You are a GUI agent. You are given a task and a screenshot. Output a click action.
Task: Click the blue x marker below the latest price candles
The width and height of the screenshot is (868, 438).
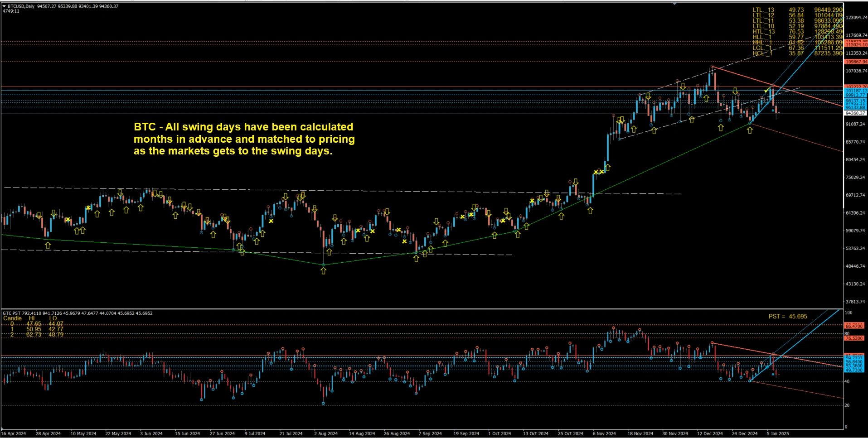pos(773,110)
